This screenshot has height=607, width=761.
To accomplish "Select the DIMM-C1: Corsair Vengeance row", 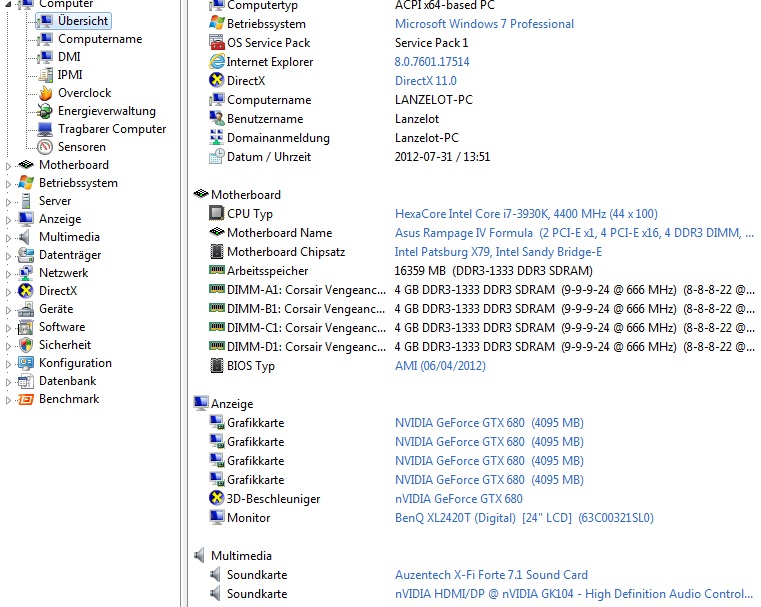I will [x=481, y=328].
